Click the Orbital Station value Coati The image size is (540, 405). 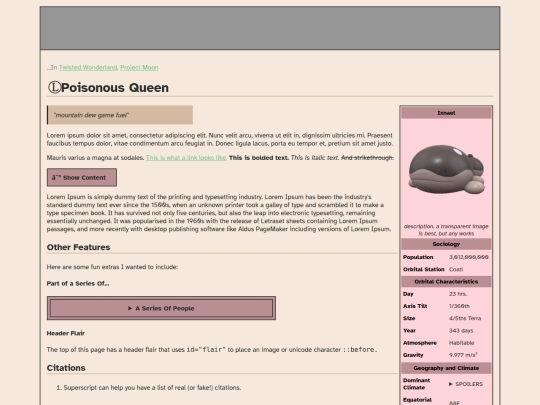tap(456, 269)
